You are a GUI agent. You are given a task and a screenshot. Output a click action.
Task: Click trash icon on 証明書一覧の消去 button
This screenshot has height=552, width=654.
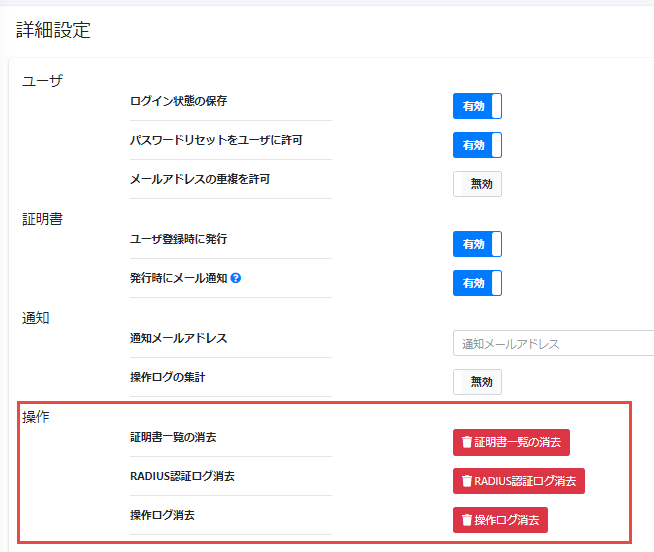pos(466,442)
